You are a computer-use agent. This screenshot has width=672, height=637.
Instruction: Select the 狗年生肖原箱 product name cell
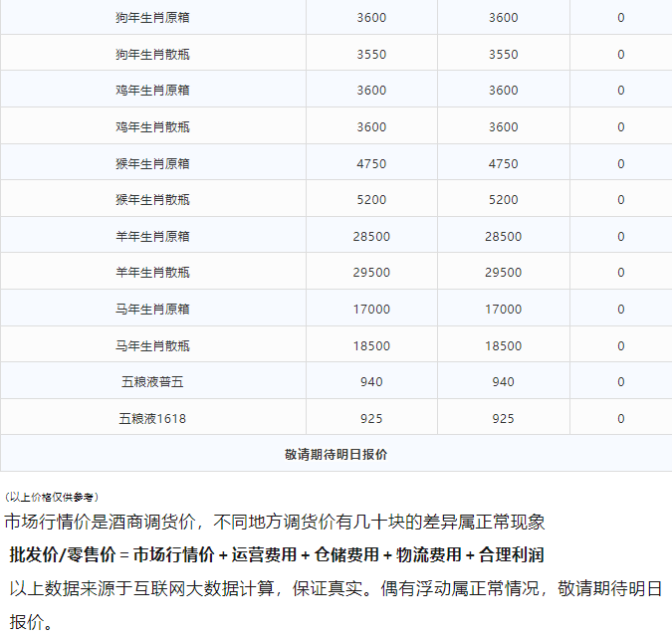152,18
